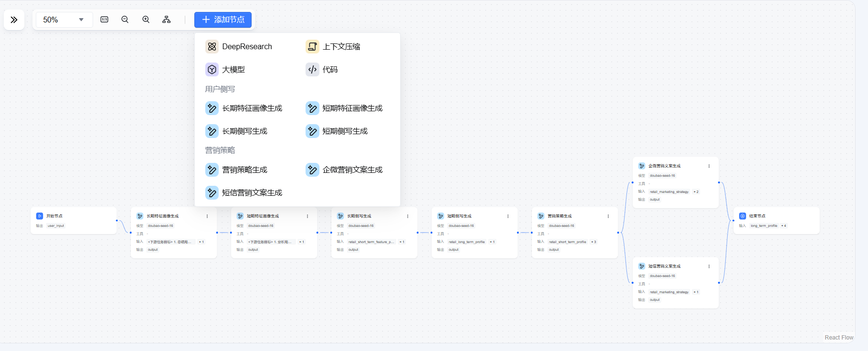The image size is (868, 351).
Task: Click retail_marketing_strategy tag in 企微营销文案生成 node
Action: (669, 192)
